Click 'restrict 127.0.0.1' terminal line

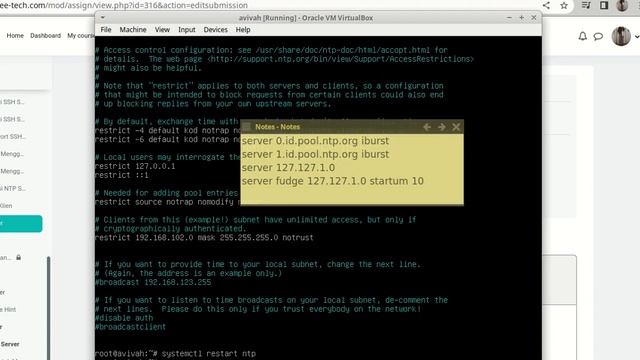tap(135, 166)
